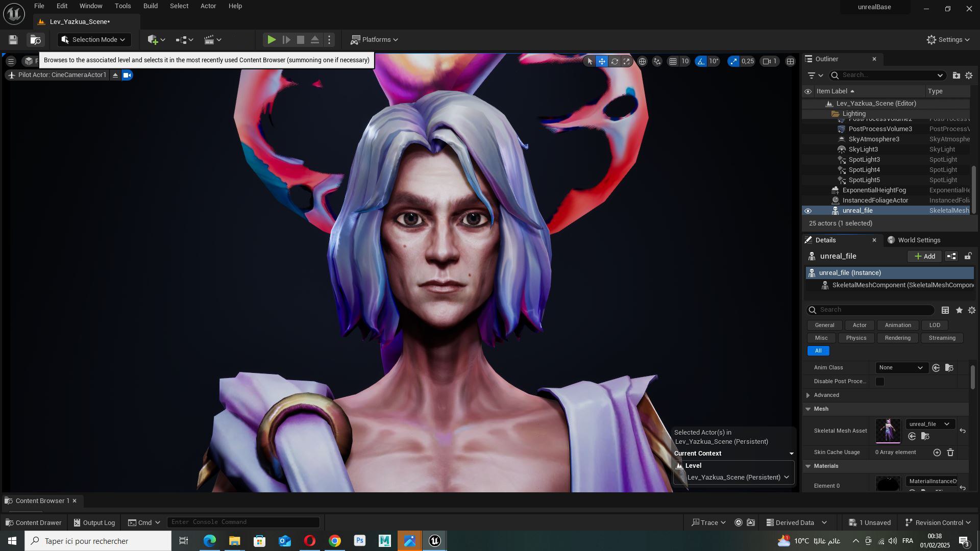Add new folder in Outliner

(956, 76)
